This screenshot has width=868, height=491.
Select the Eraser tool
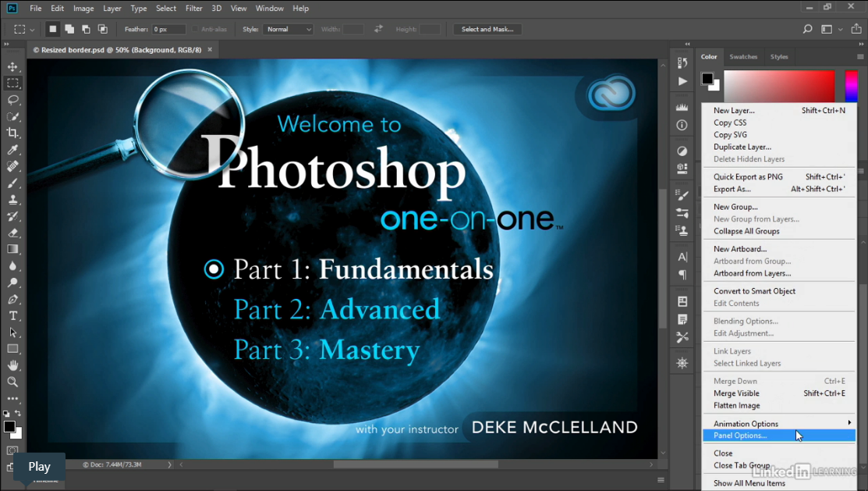click(x=12, y=233)
